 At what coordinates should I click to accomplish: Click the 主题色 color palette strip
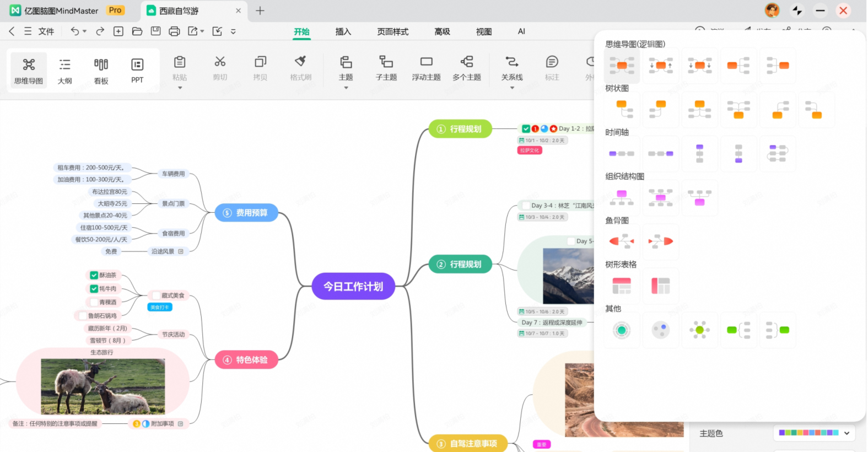pyautogui.click(x=808, y=433)
